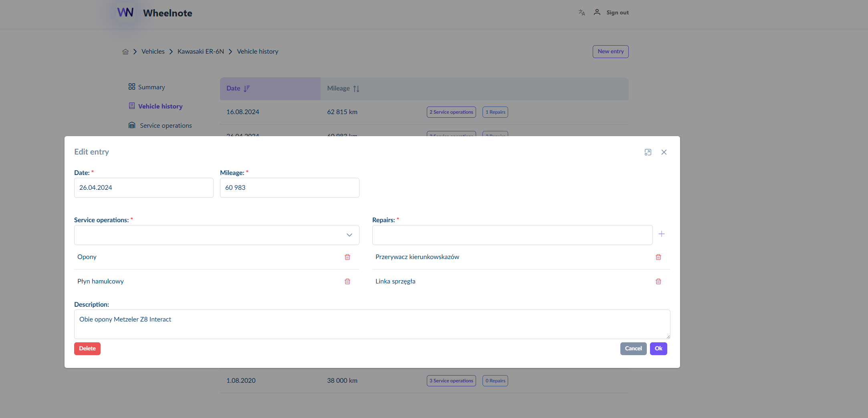Click the Description text area

[372, 324]
